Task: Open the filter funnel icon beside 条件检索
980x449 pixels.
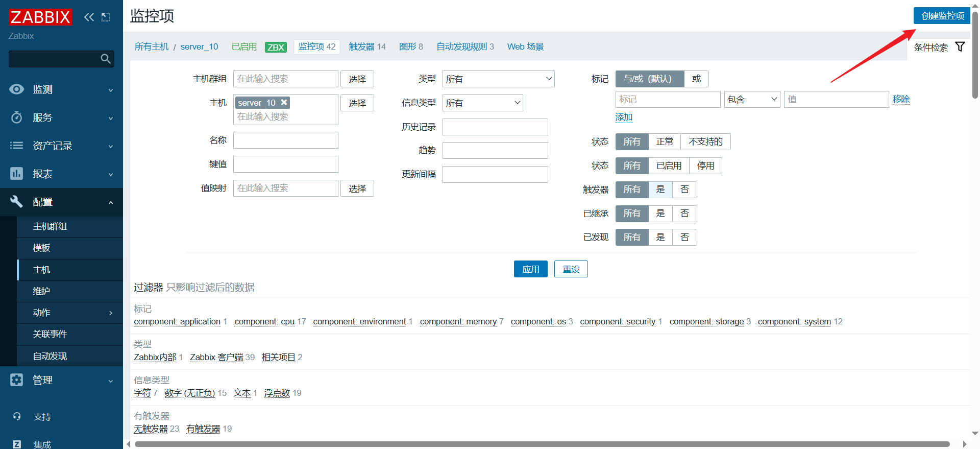Action: pos(960,47)
